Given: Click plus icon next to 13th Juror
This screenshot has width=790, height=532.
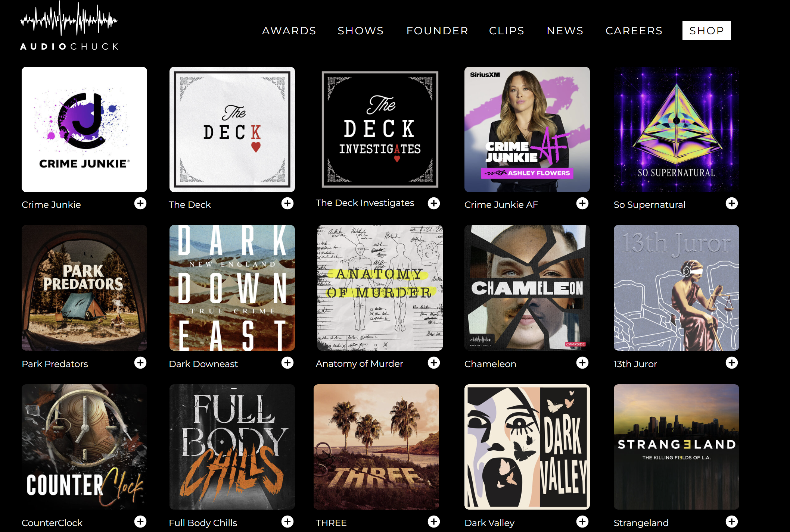Looking at the screenshot, I should (732, 363).
